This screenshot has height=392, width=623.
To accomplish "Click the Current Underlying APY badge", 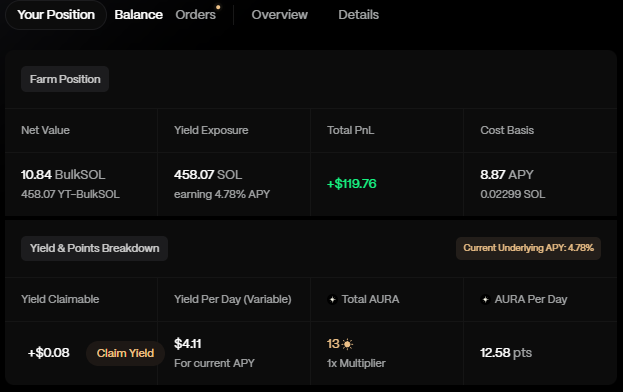I will (528, 248).
